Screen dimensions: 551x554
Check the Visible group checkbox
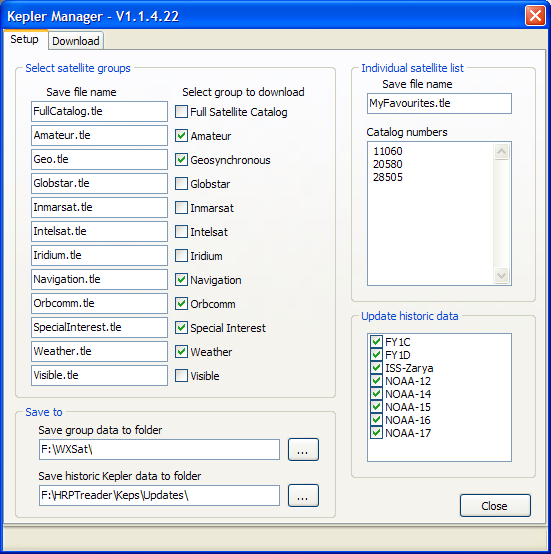pos(182,376)
